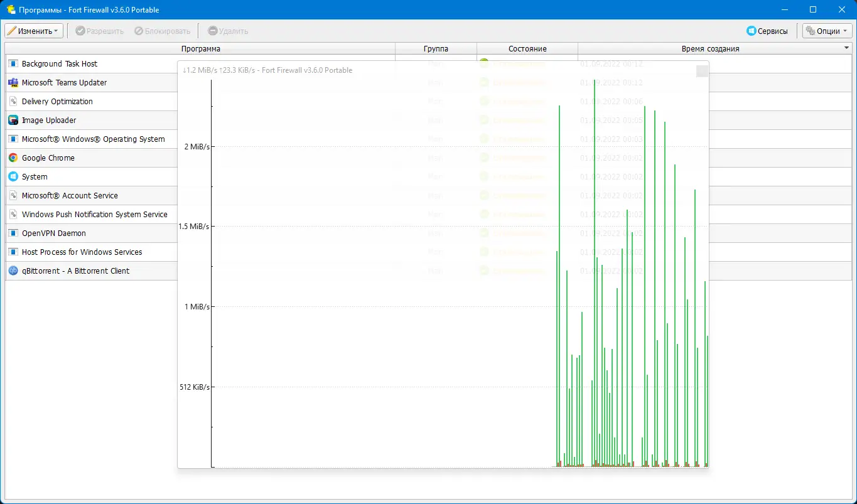The width and height of the screenshot is (857, 504).
Task: Sort by the Программа column header
Action: [200, 48]
